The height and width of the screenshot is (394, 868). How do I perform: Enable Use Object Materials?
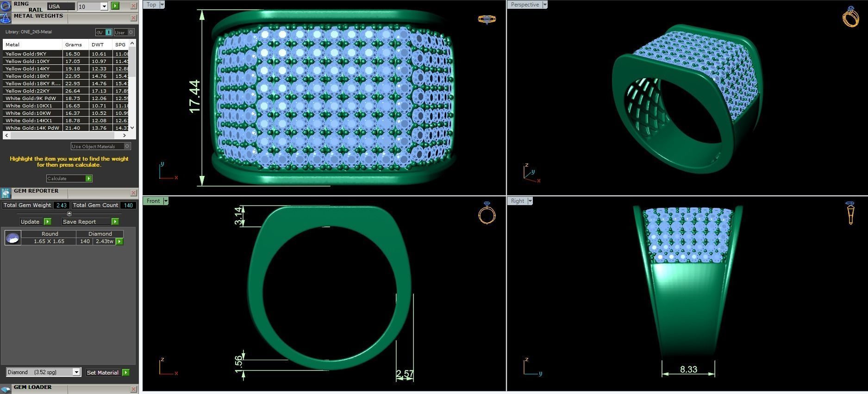101,146
